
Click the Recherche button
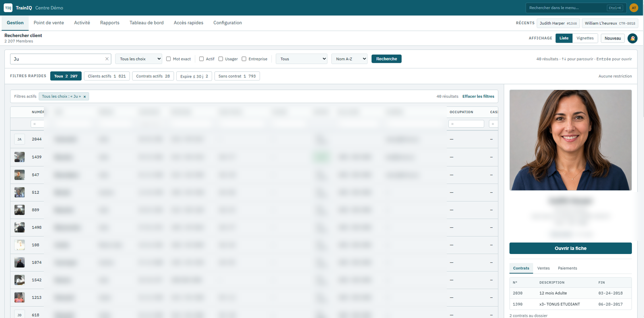point(386,59)
